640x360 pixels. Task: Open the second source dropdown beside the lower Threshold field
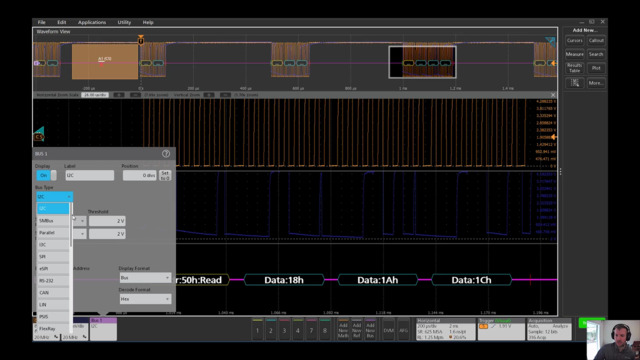click(80, 234)
